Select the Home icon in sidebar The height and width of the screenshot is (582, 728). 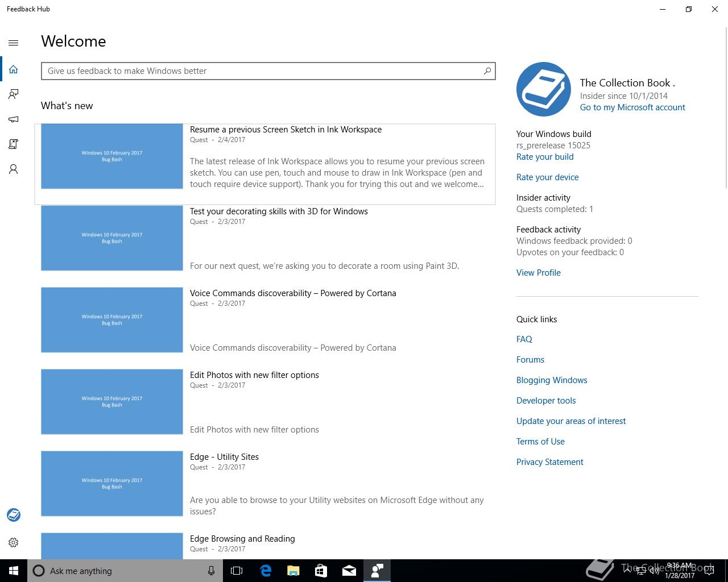tap(14, 69)
